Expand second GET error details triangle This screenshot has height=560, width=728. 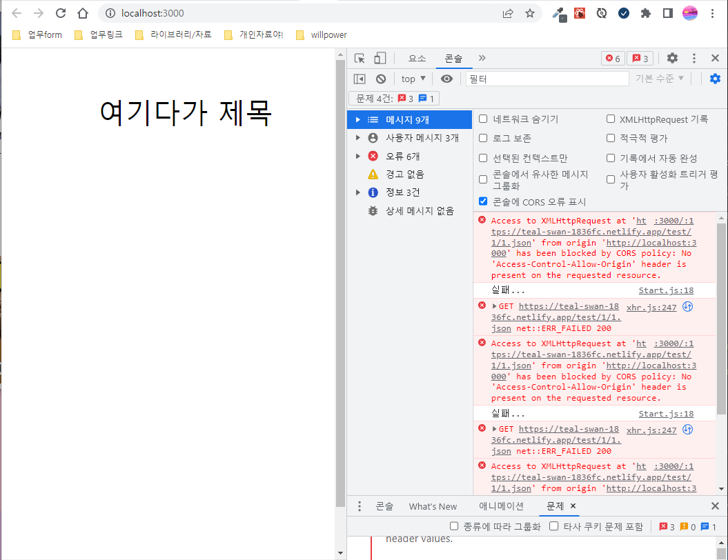click(x=495, y=429)
